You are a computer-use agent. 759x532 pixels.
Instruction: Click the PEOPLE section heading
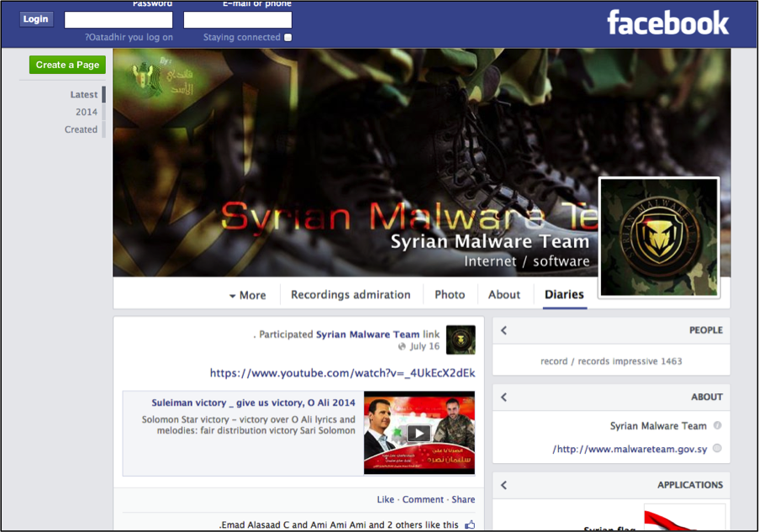[x=706, y=330]
